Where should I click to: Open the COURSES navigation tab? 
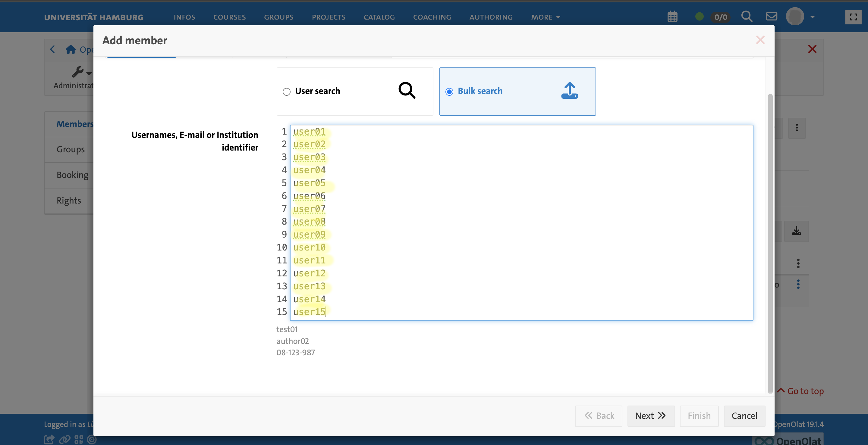229,17
